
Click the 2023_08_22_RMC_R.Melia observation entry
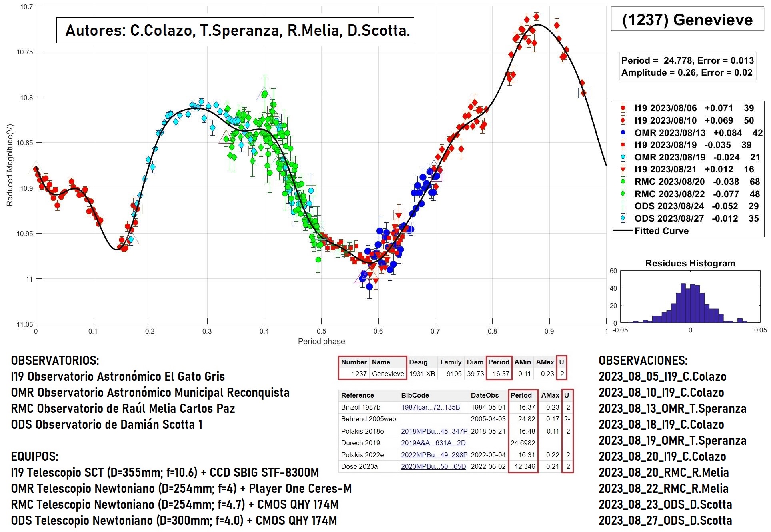pyautogui.click(x=664, y=488)
